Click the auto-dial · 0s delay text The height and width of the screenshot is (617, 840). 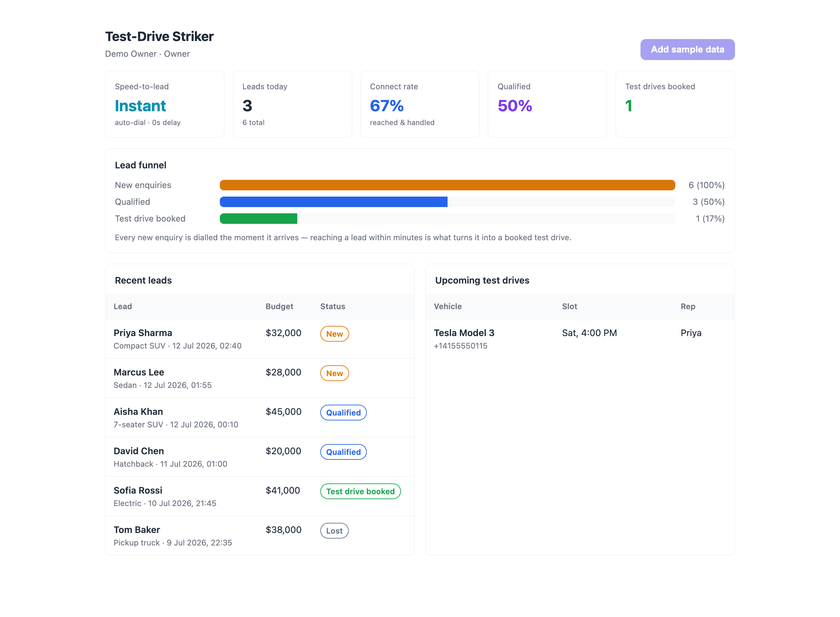pyautogui.click(x=148, y=122)
